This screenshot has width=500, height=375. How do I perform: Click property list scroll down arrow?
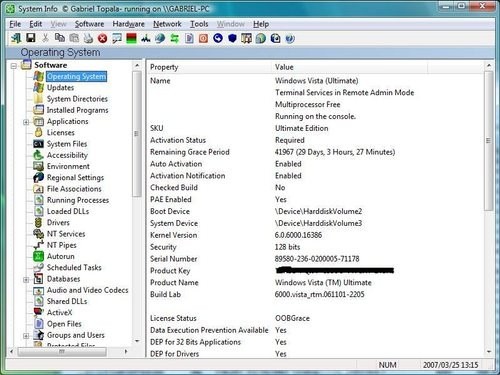(x=489, y=352)
